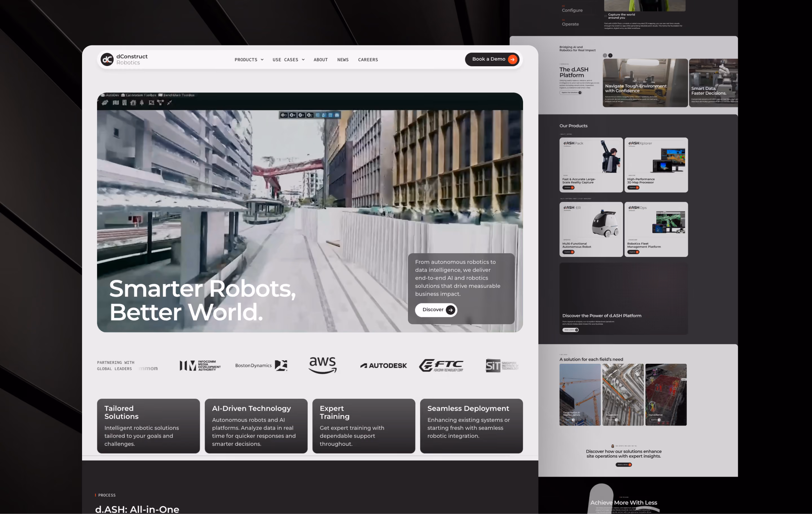Click the dConstruct Robotics logo
The width and height of the screenshot is (812, 514).
(124, 59)
